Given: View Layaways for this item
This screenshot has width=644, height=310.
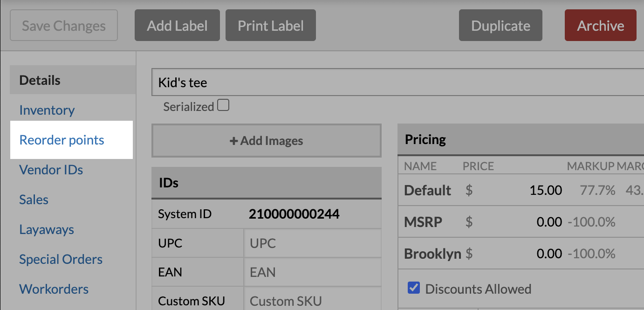Looking at the screenshot, I should pos(47,229).
